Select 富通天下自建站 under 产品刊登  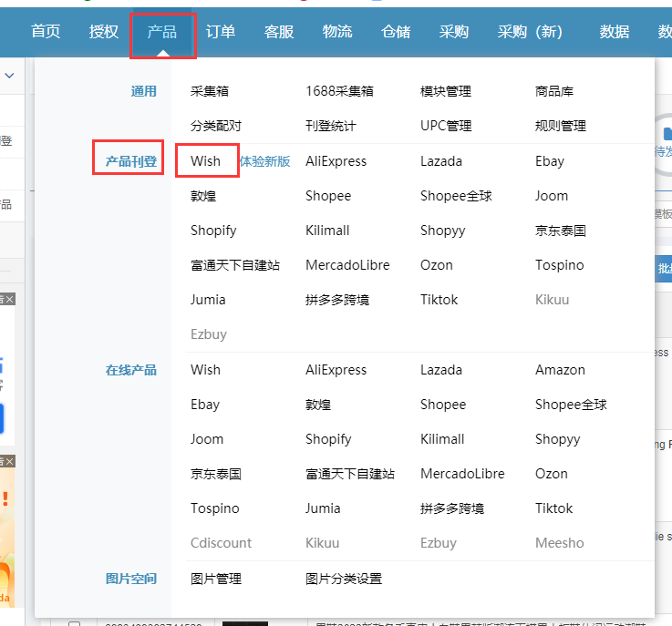[235, 265]
